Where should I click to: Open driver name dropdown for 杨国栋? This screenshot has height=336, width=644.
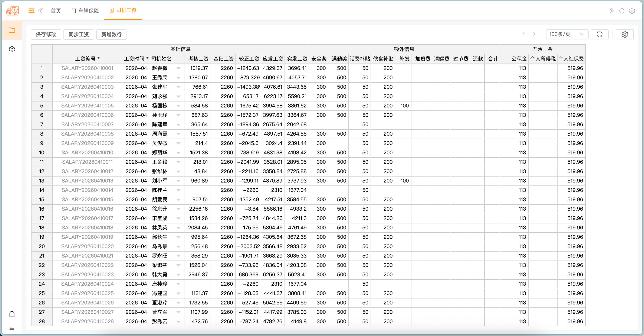pyautogui.click(x=178, y=106)
